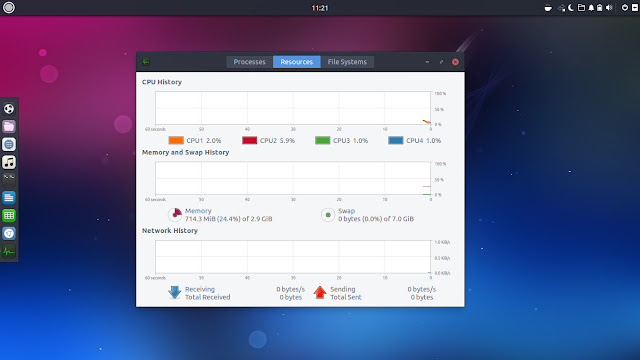Image resolution: width=640 pixels, height=360 pixels.
Task: Launch the music player from the dock
Action: [9, 162]
